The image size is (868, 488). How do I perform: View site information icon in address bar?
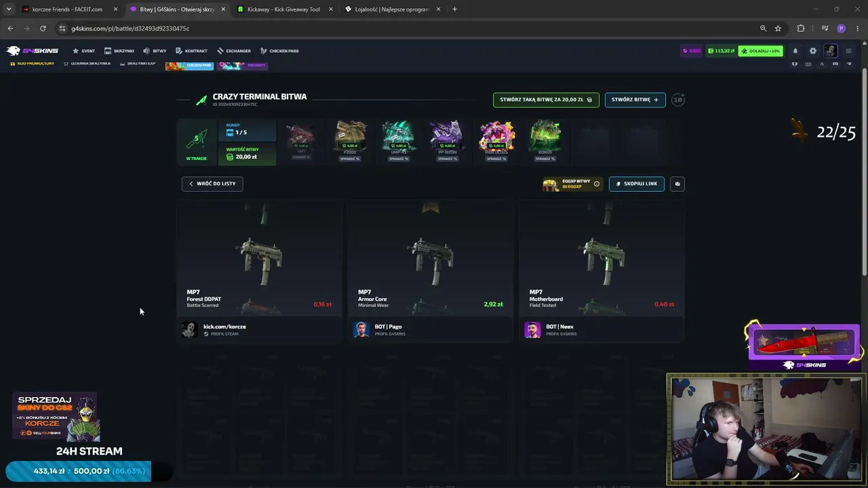click(x=62, y=28)
